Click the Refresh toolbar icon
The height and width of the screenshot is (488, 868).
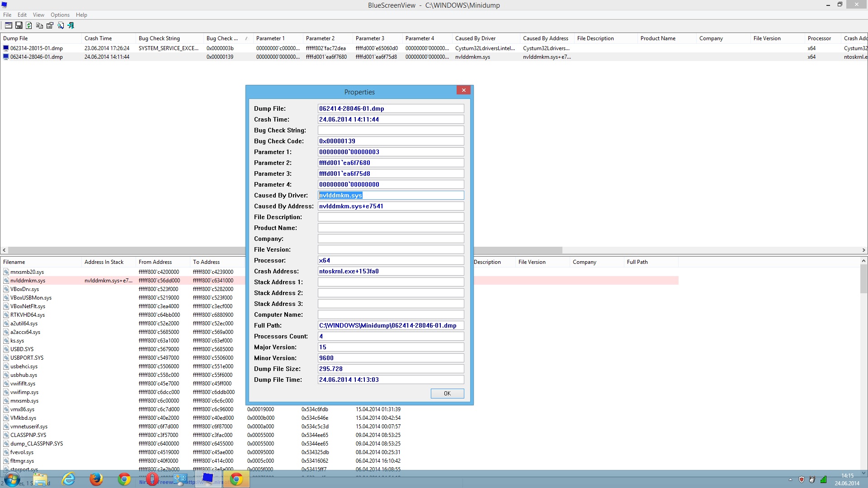[29, 26]
